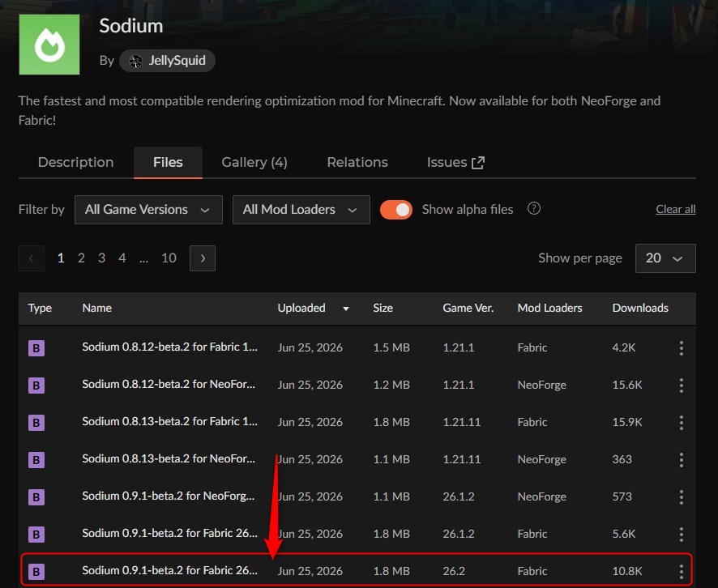
Task: Open Sodium 0.8.12-beta.2 for NeoForge file
Action: pyautogui.click(x=169, y=385)
